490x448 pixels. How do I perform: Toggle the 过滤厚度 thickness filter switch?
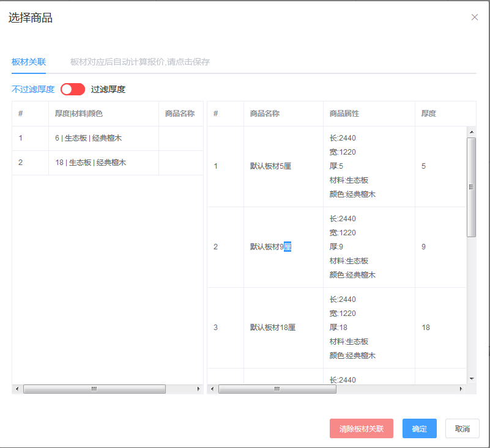pyautogui.click(x=73, y=89)
